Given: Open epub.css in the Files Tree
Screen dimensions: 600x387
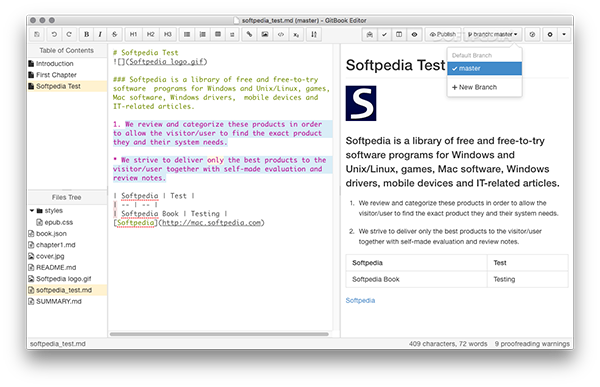Looking at the screenshot, I should point(67,222).
